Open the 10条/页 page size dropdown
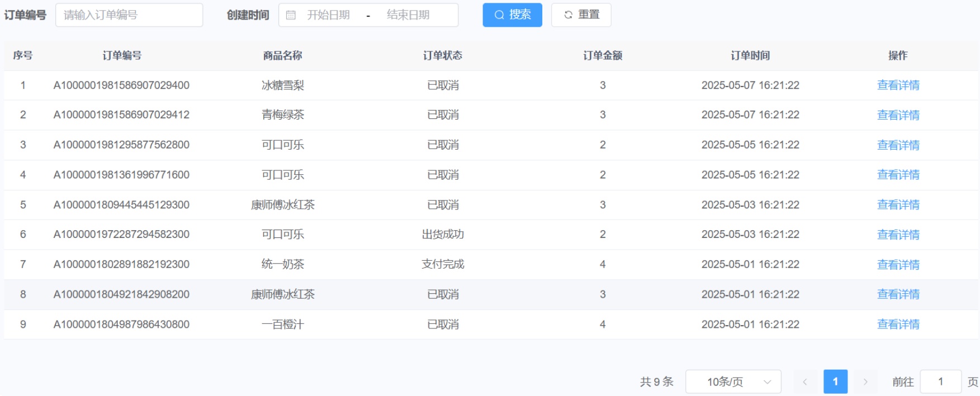The width and height of the screenshot is (980, 396). pyautogui.click(x=733, y=381)
